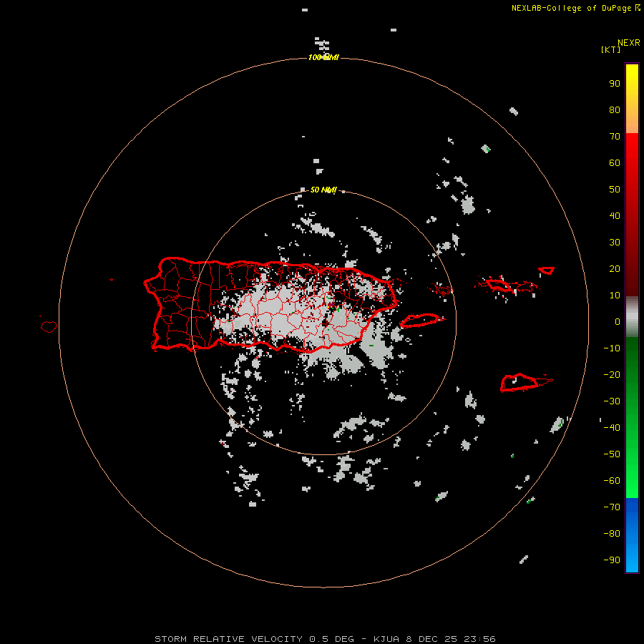Click the -70 value on velocity scale
The image size is (644, 644).
click(x=612, y=507)
